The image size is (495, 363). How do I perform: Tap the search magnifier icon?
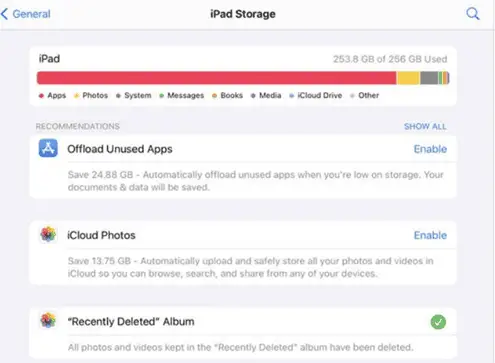(473, 14)
